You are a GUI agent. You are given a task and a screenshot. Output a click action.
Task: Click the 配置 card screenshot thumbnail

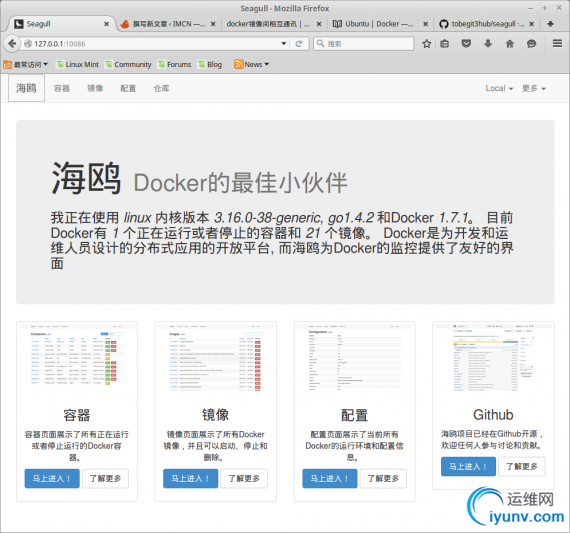pyautogui.click(x=354, y=358)
